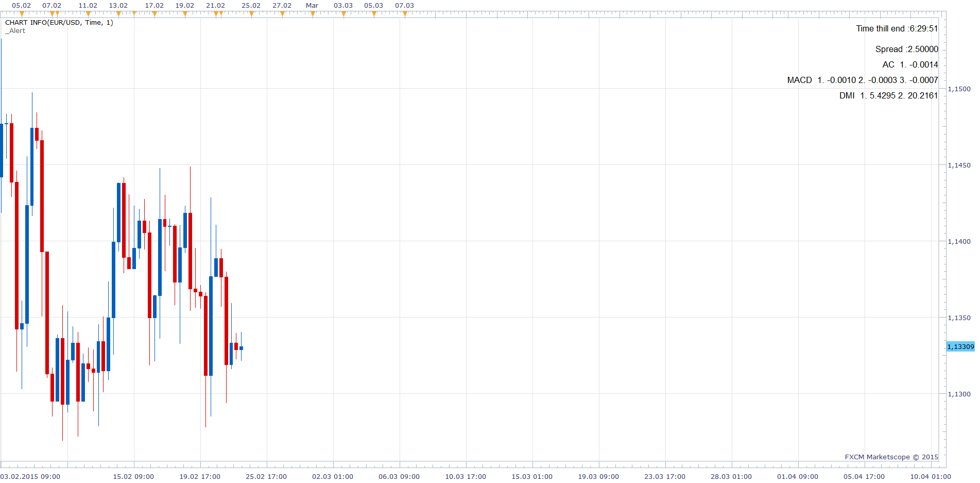This screenshot has height=483, width=980.
Task: Click the 1,1500 price axis label
Action: coord(959,89)
